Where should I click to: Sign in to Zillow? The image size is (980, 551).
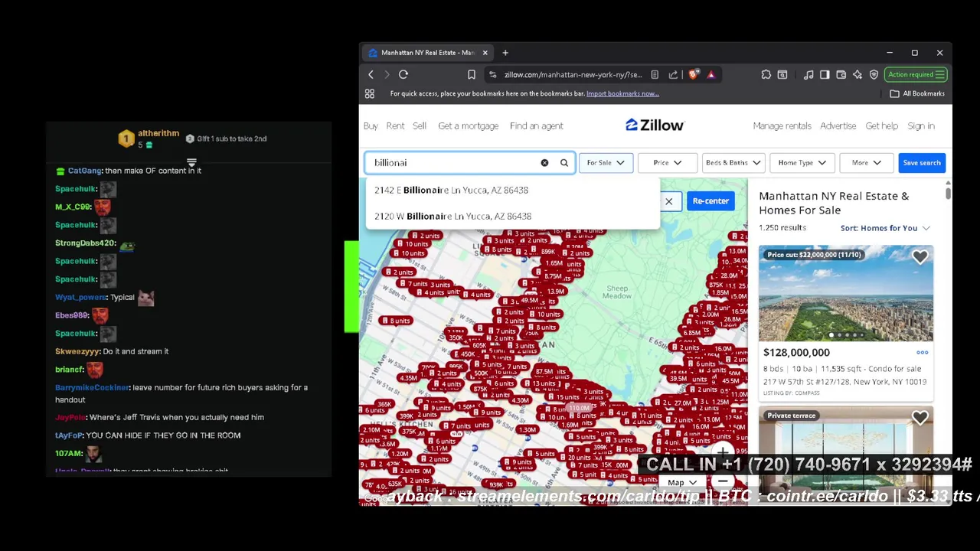click(x=921, y=126)
